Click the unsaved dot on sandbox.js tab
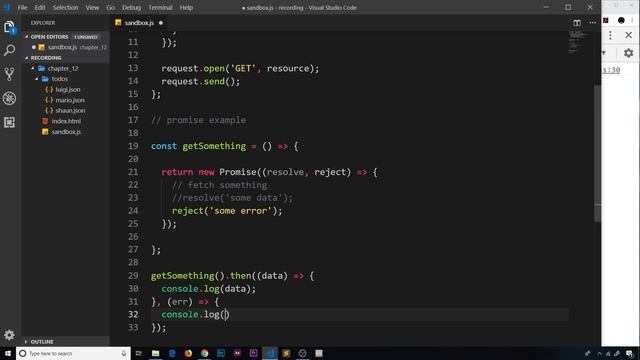The width and height of the screenshot is (640, 360). (161, 23)
